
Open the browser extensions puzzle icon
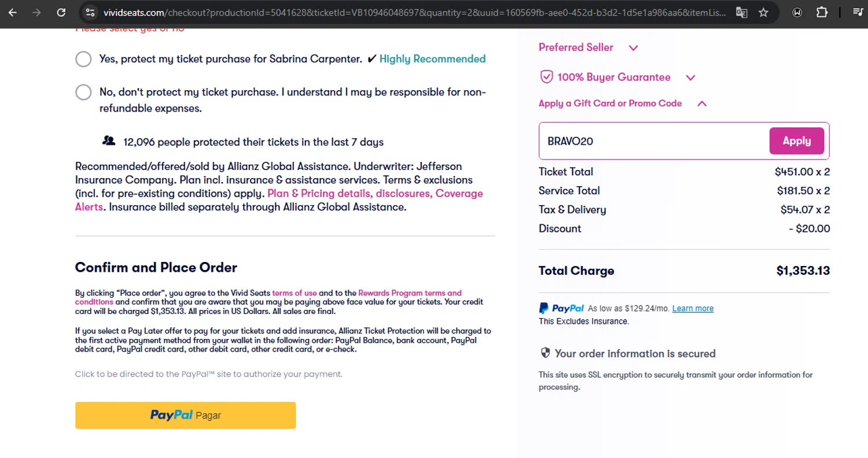click(822, 12)
